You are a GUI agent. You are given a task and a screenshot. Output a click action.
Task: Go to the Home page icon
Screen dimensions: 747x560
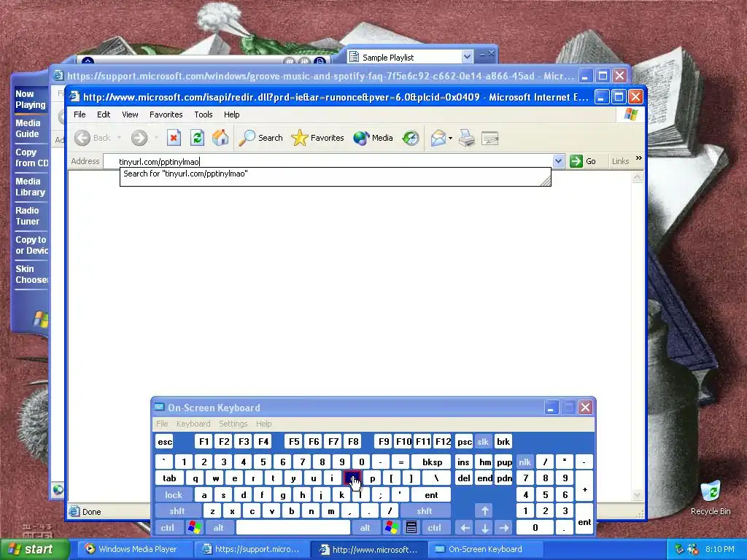220,138
